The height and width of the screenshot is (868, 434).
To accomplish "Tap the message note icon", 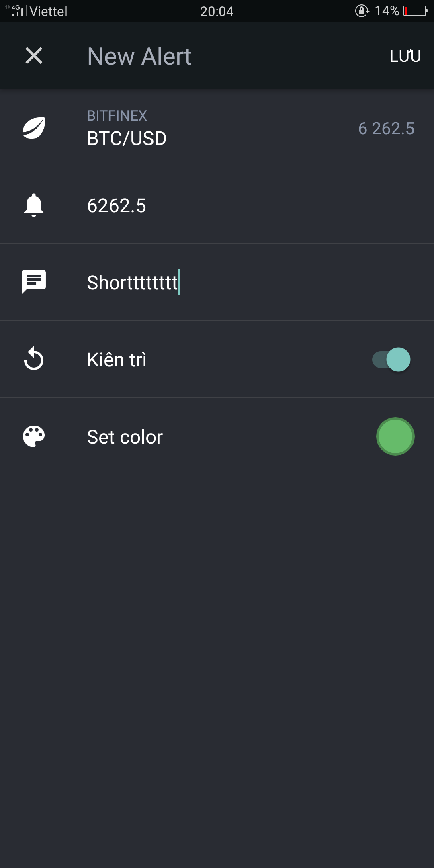I will tap(34, 282).
